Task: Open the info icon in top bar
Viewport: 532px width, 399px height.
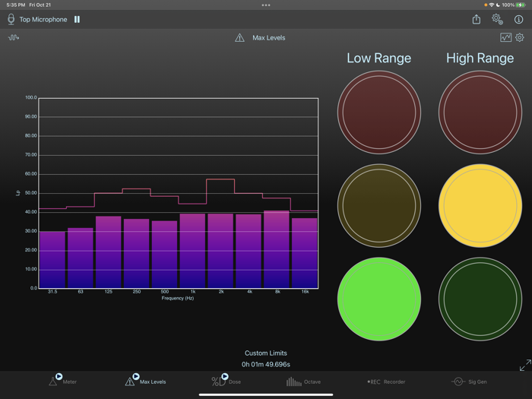Action: tap(518, 19)
